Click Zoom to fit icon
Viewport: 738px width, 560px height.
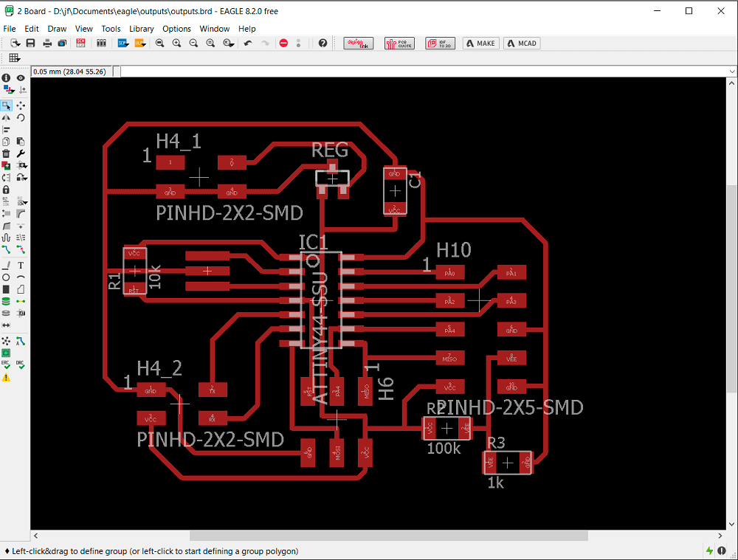point(159,44)
